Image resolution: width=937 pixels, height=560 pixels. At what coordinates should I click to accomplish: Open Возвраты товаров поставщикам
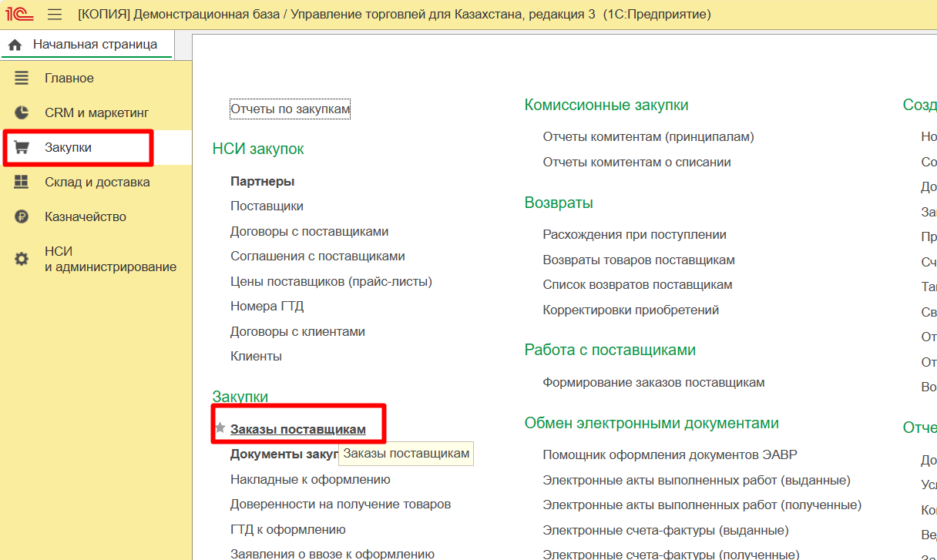click(x=638, y=260)
